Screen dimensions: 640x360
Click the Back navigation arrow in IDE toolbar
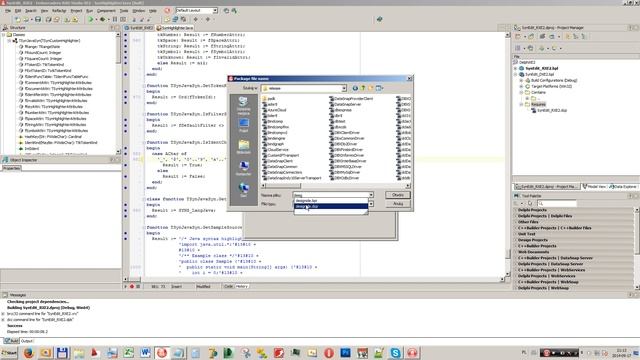coord(196,20)
